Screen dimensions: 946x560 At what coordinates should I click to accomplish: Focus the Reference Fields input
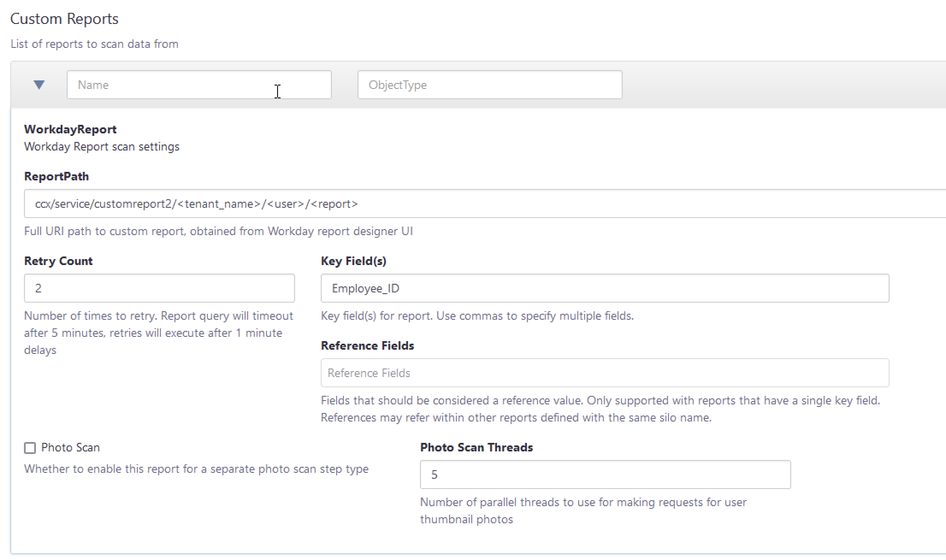tap(605, 373)
